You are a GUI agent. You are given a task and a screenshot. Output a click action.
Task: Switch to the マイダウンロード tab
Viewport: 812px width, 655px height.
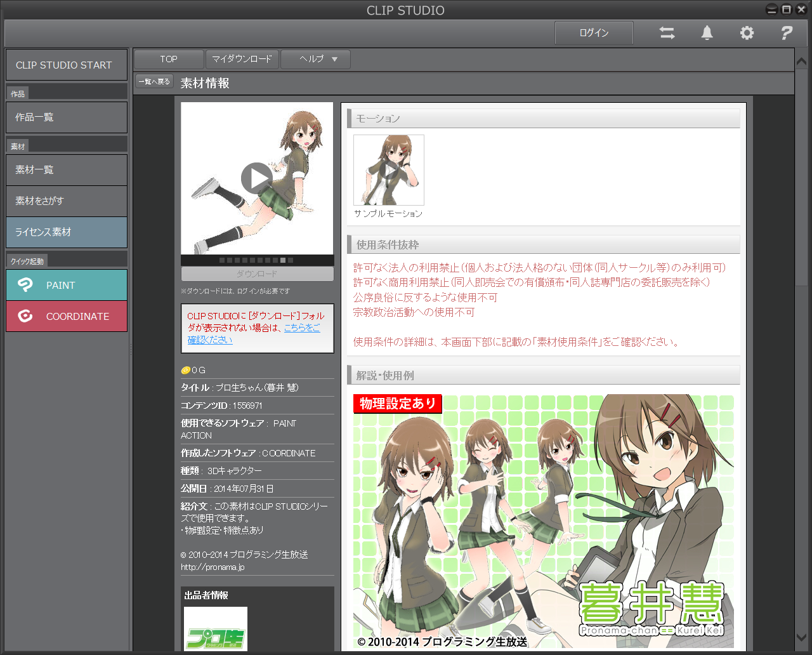click(242, 59)
